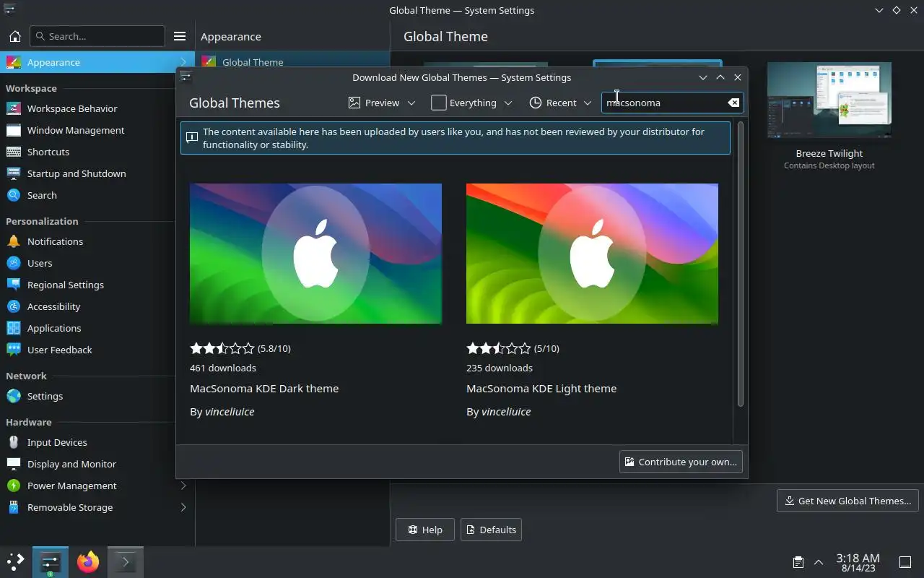Click the Applications grid icon

coord(14,328)
